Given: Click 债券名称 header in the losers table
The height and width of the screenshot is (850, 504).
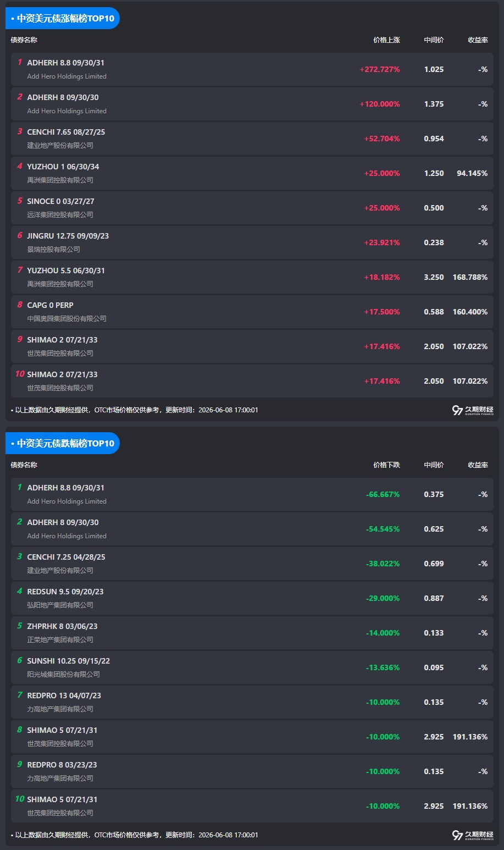Looking at the screenshot, I should tap(24, 465).
